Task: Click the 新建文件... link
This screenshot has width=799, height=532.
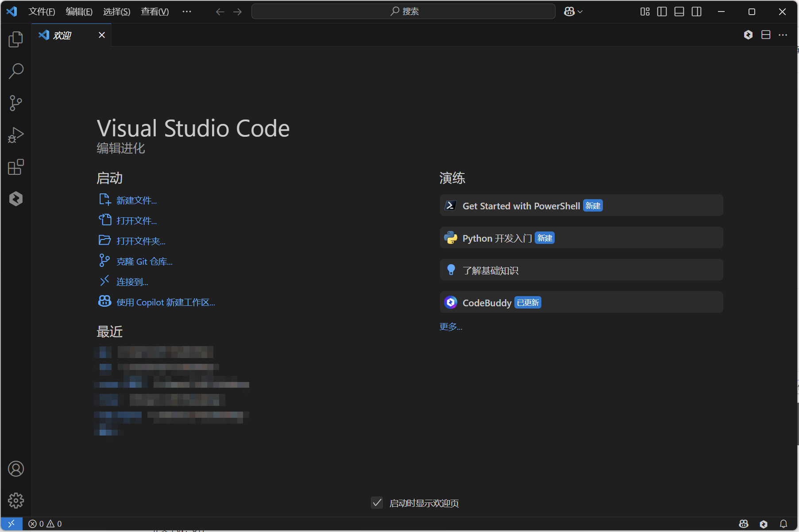Action: 136,200
